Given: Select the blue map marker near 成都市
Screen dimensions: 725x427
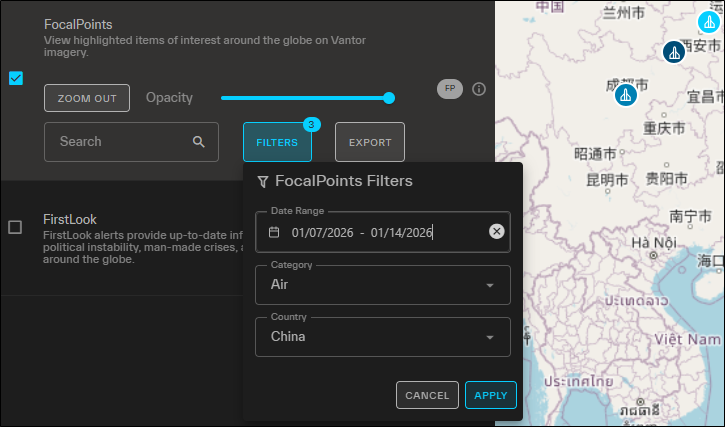Looking at the screenshot, I should point(626,95).
